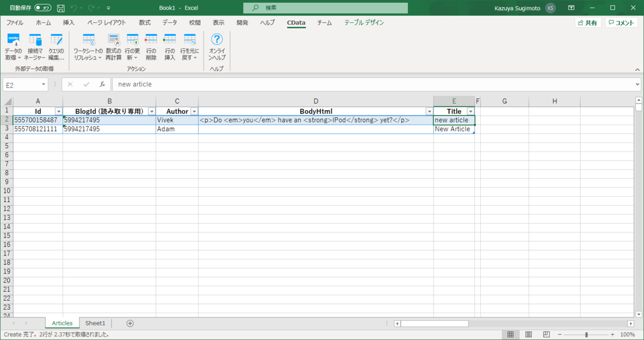The image size is (644, 340).
Task: Select Normal view in the status bar
Action: pyautogui.click(x=510, y=334)
